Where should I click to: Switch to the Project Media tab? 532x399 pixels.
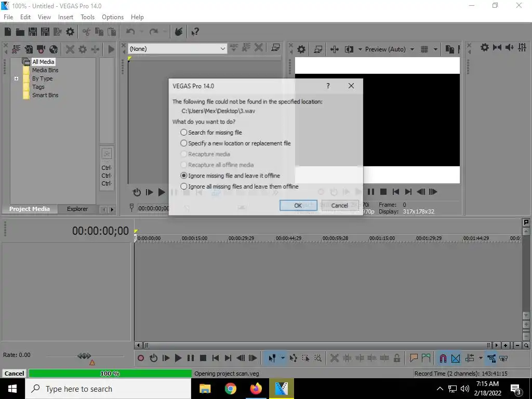pyautogui.click(x=30, y=209)
